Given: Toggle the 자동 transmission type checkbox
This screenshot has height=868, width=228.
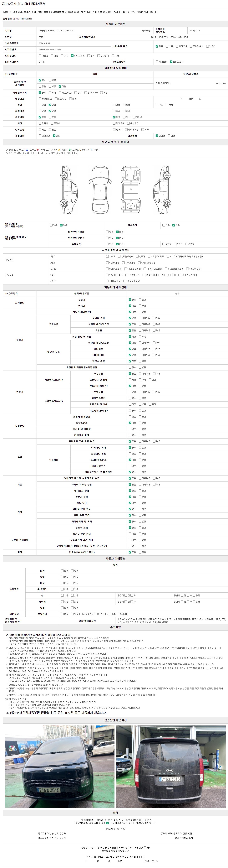Looking at the screenshot, I should (157, 46).
